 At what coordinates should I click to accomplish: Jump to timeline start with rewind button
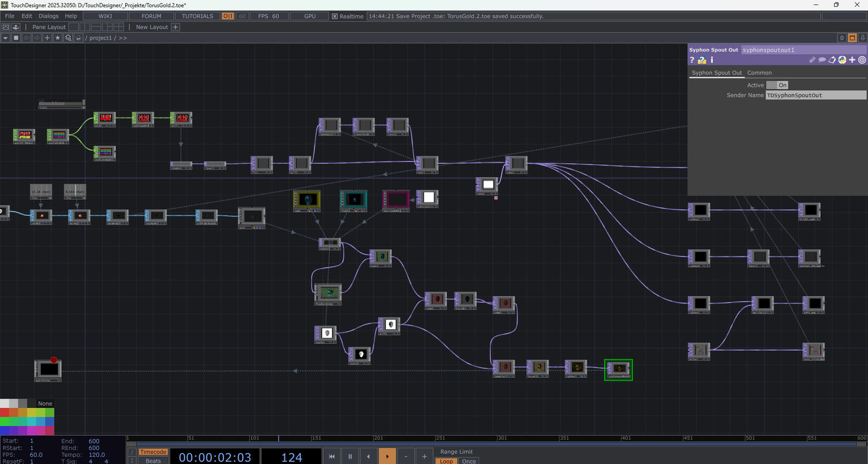[x=332, y=456]
